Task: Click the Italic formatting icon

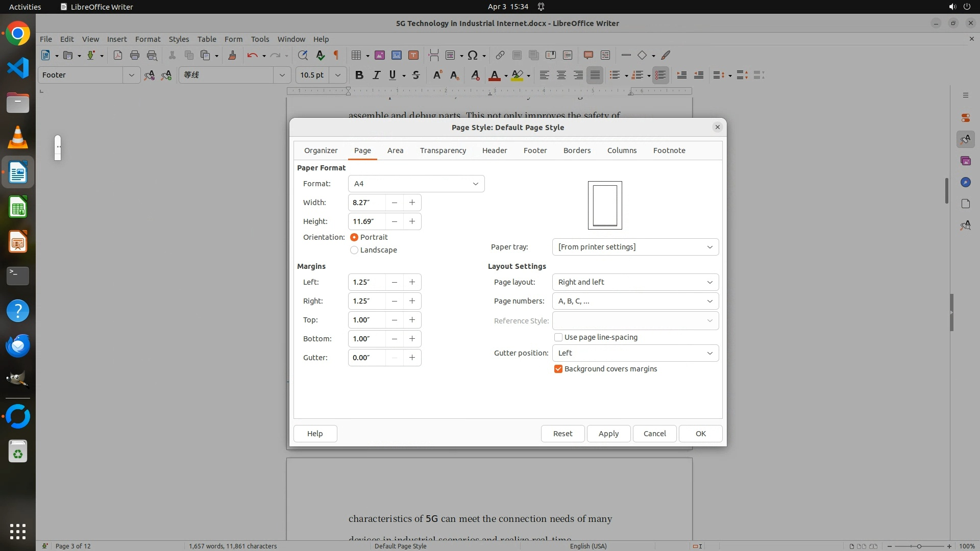Action: (x=376, y=75)
